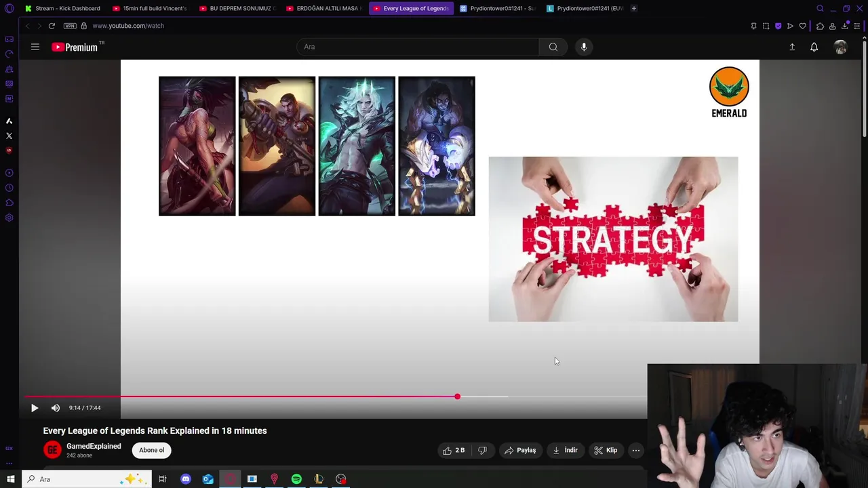Viewport: 868px width, 488px height.
Task: Open the YouTube upload/create icon
Action: click(x=792, y=47)
